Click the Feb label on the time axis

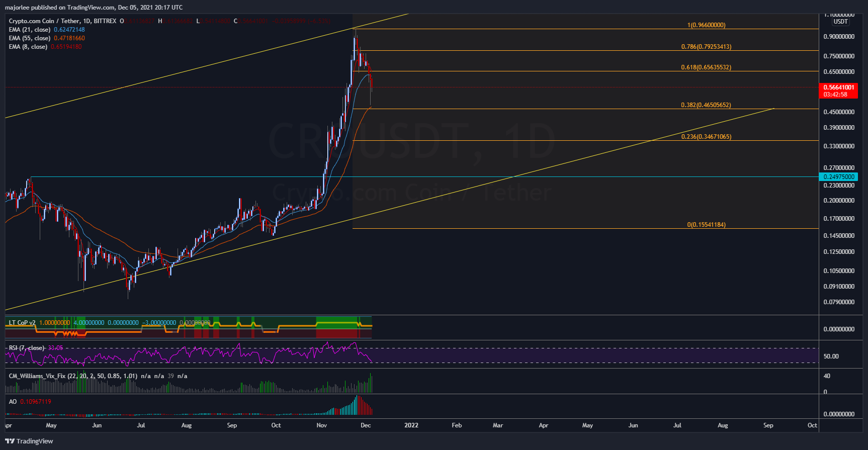coord(457,425)
